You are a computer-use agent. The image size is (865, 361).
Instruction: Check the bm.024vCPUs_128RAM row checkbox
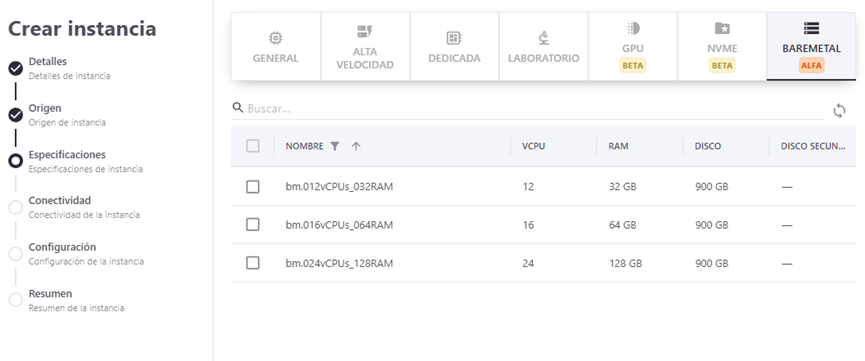[x=253, y=263]
